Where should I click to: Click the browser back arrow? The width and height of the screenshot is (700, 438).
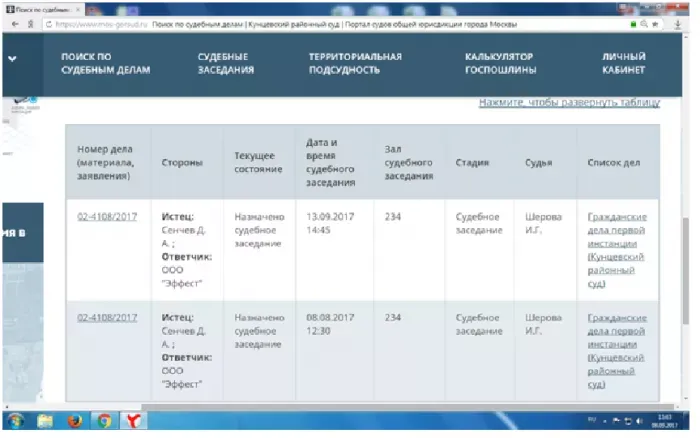9,24
